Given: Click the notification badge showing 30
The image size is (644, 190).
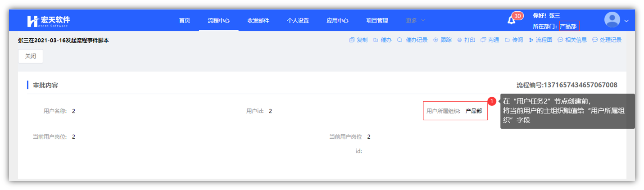Looking at the screenshot, I should pyautogui.click(x=517, y=16).
